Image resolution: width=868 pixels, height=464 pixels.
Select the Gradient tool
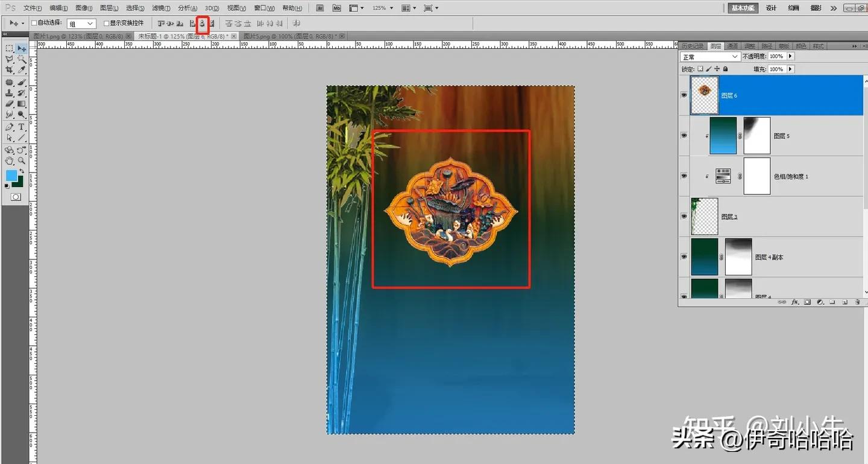[21, 103]
